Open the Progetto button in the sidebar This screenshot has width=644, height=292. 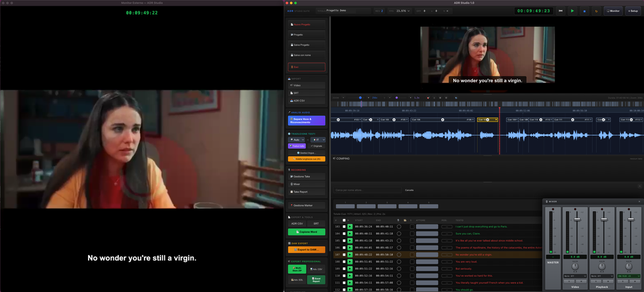coord(307,35)
